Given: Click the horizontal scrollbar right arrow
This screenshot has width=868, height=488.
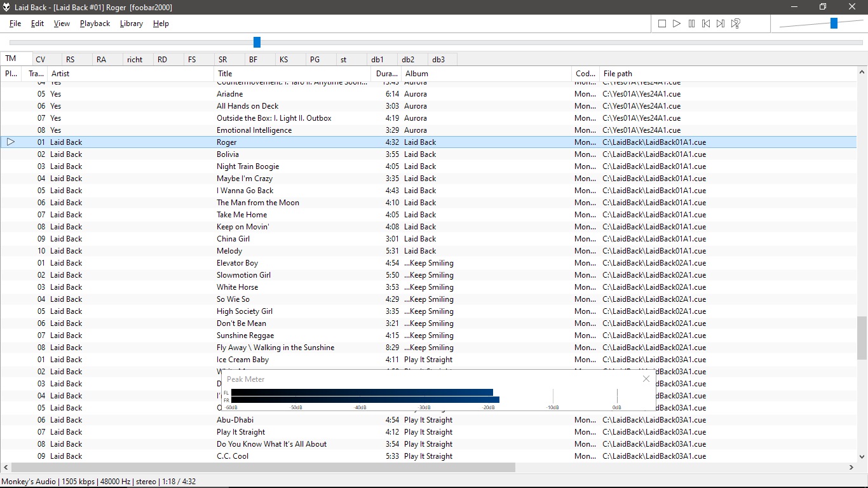Looking at the screenshot, I should tap(851, 468).
